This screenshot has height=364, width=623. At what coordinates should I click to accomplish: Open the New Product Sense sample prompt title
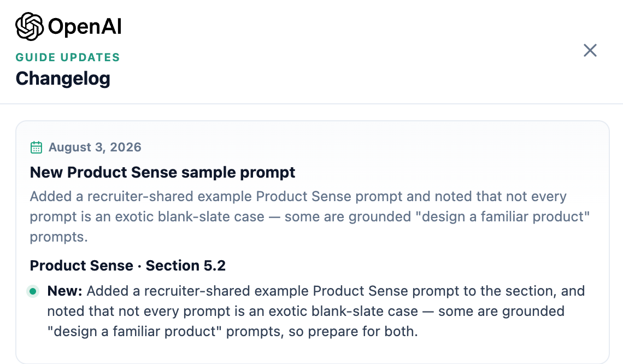tap(162, 172)
